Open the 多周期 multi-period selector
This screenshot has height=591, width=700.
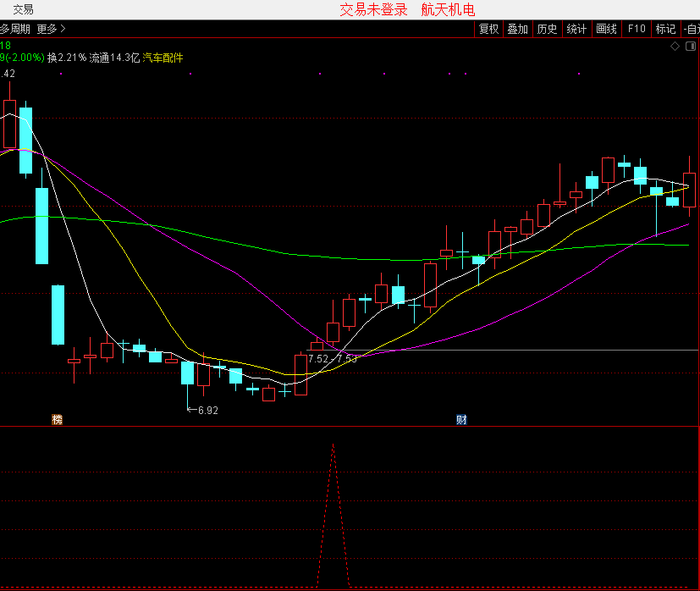click(x=15, y=29)
